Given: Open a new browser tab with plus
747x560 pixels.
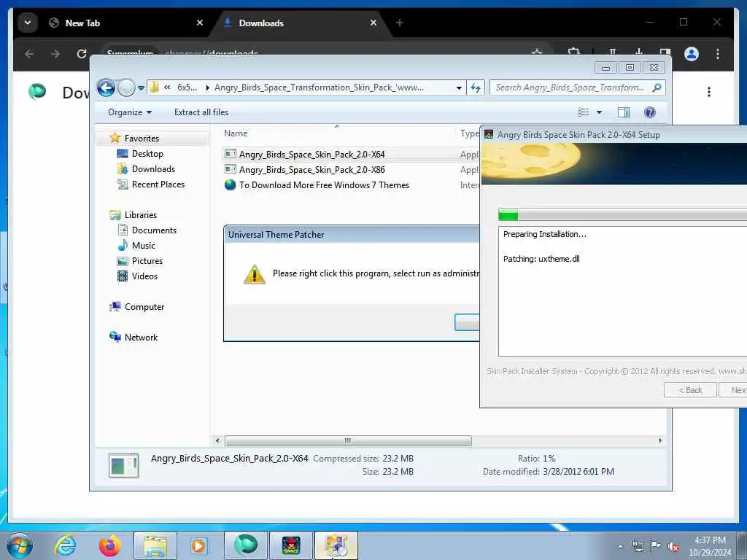Looking at the screenshot, I should (399, 23).
